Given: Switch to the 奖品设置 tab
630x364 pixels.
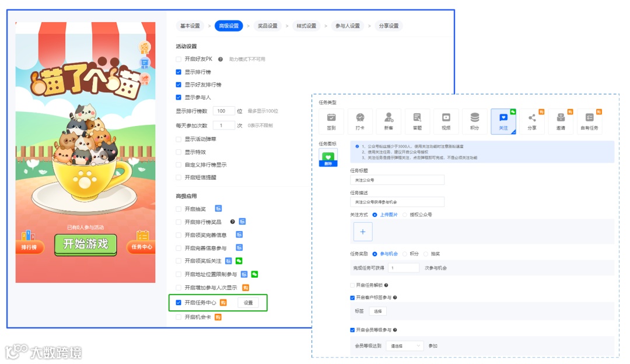Looking at the screenshot, I should (x=267, y=26).
